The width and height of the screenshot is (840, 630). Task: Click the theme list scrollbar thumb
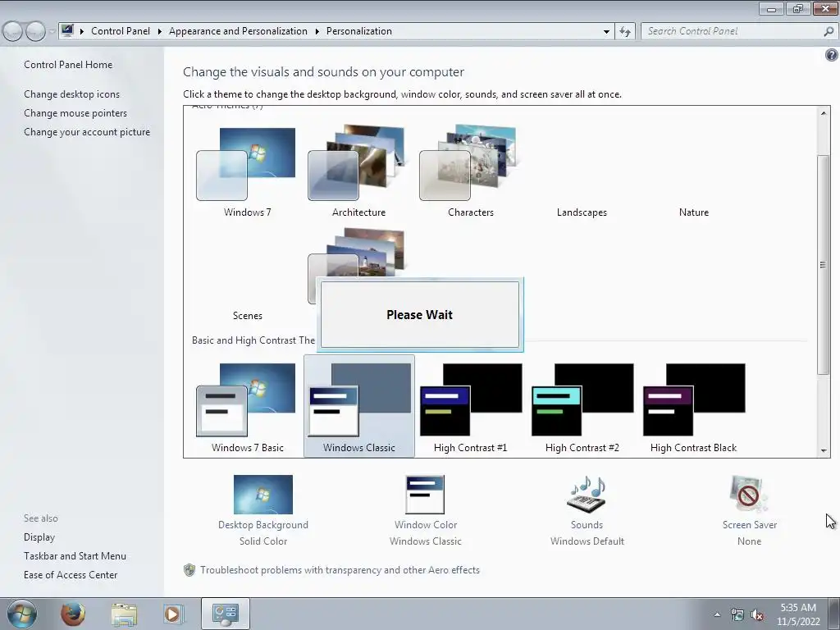(824, 265)
